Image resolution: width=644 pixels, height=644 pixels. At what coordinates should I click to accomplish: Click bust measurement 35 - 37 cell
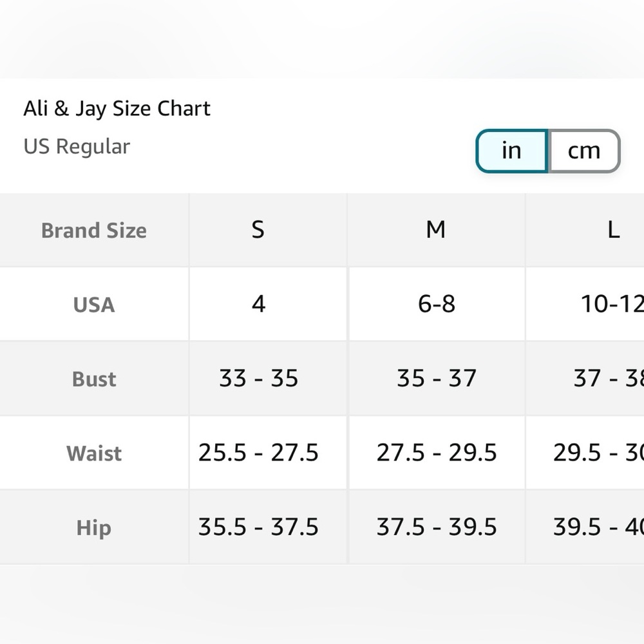(x=437, y=379)
